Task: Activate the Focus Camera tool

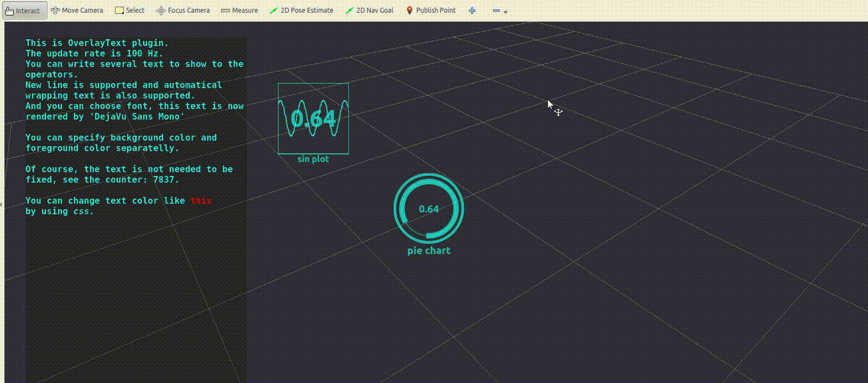Action: point(183,11)
